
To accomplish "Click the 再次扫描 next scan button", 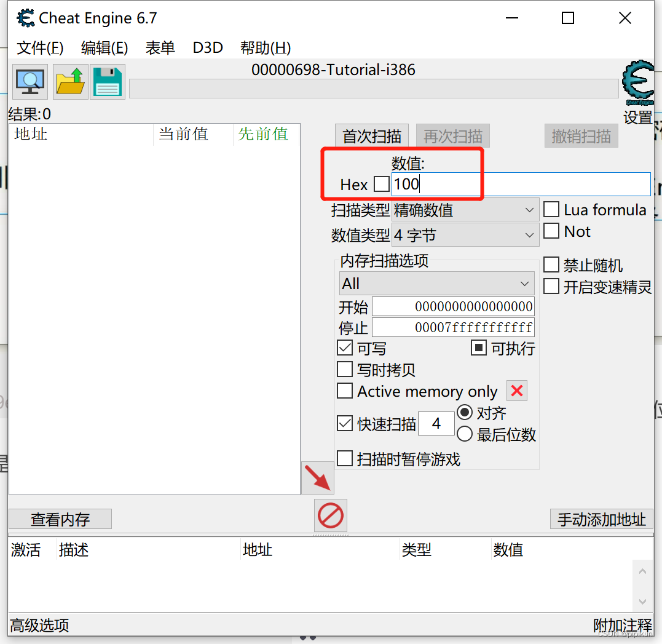I will tap(453, 136).
